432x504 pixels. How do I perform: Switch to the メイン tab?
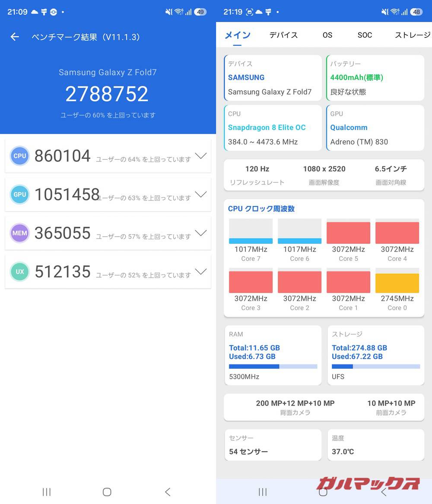pos(237,35)
